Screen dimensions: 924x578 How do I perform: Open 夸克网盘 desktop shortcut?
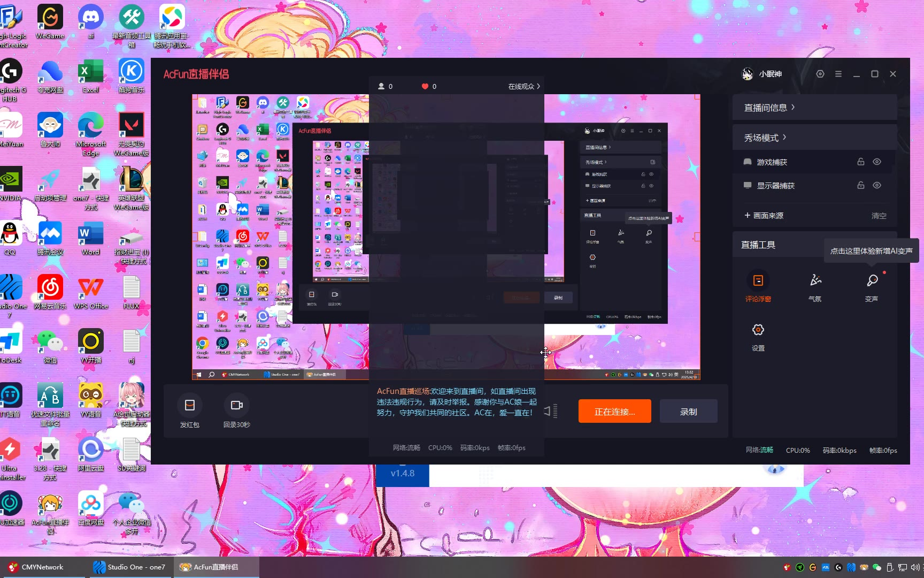(x=50, y=76)
